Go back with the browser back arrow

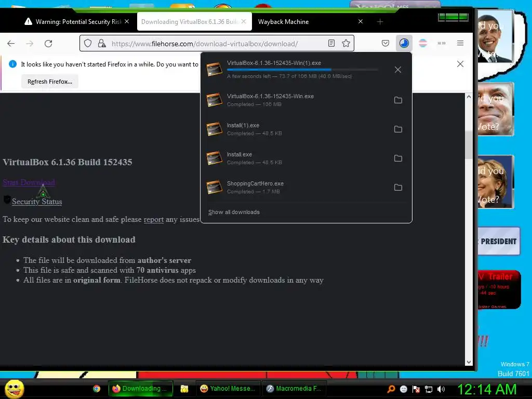11,44
